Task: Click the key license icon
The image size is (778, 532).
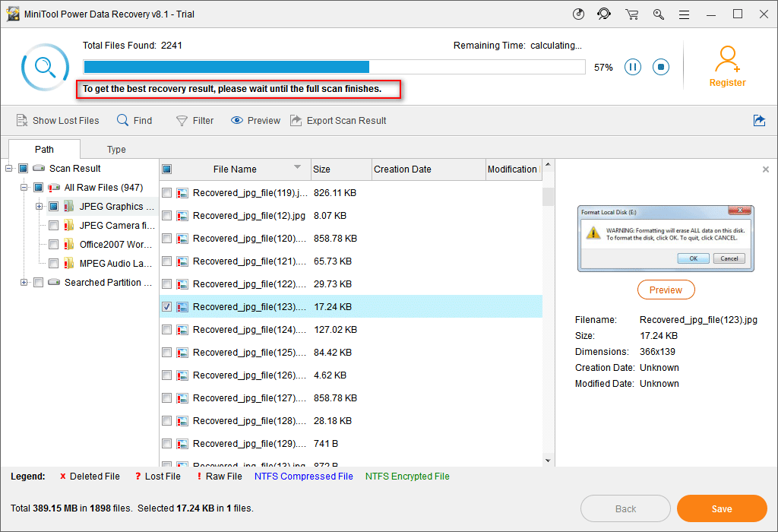Action: click(x=658, y=14)
